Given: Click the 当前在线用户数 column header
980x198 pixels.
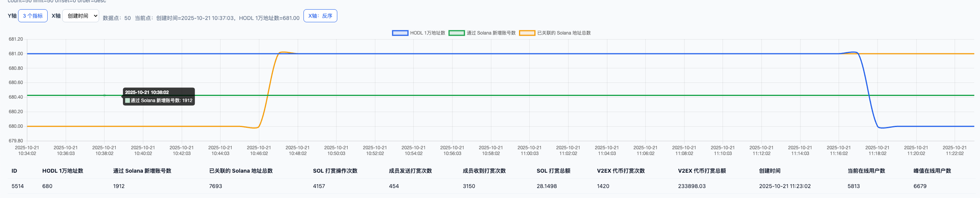Looking at the screenshot, I should click(866, 171).
